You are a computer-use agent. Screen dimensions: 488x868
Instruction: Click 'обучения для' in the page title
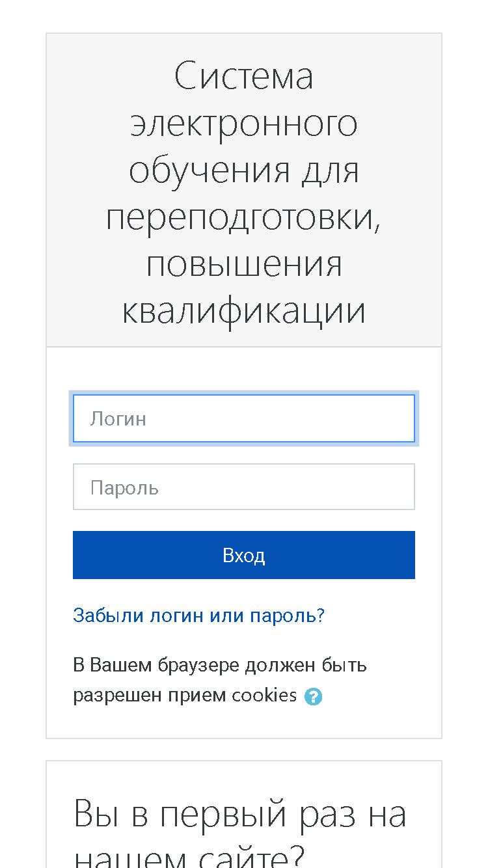(x=244, y=170)
